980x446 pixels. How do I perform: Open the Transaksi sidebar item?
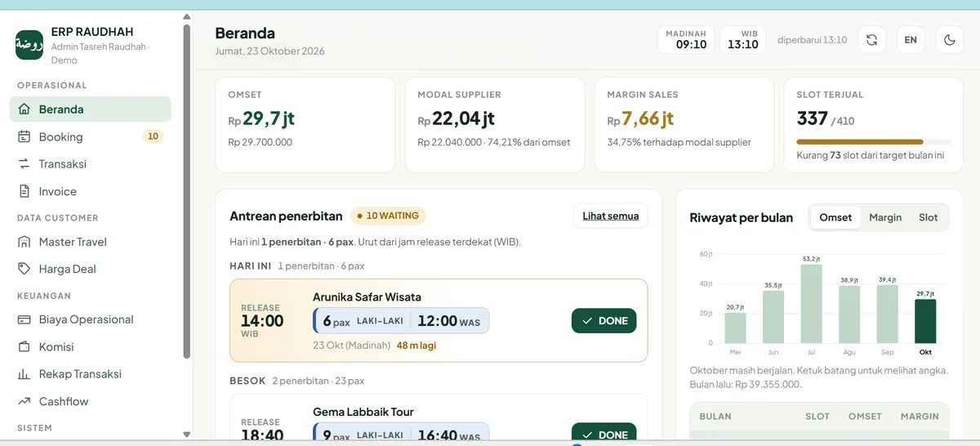tap(91, 164)
